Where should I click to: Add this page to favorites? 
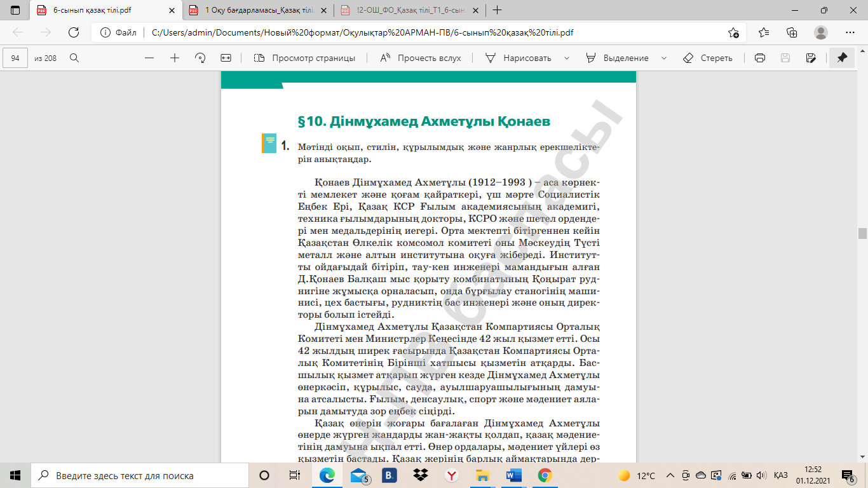tap(733, 32)
